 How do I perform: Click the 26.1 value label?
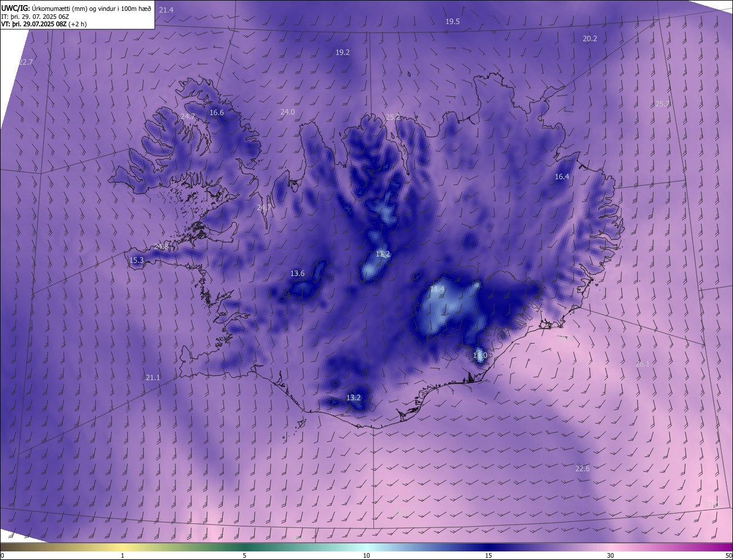click(x=643, y=364)
